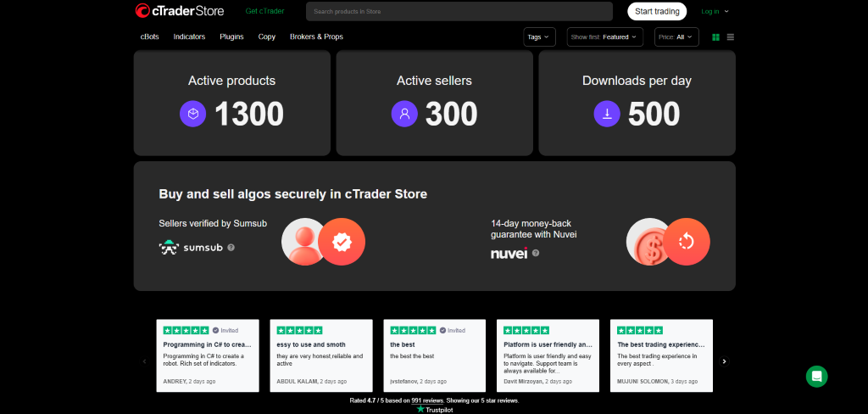
Task: Open ANDREY's Programming in C# review card
Action: 208,355
